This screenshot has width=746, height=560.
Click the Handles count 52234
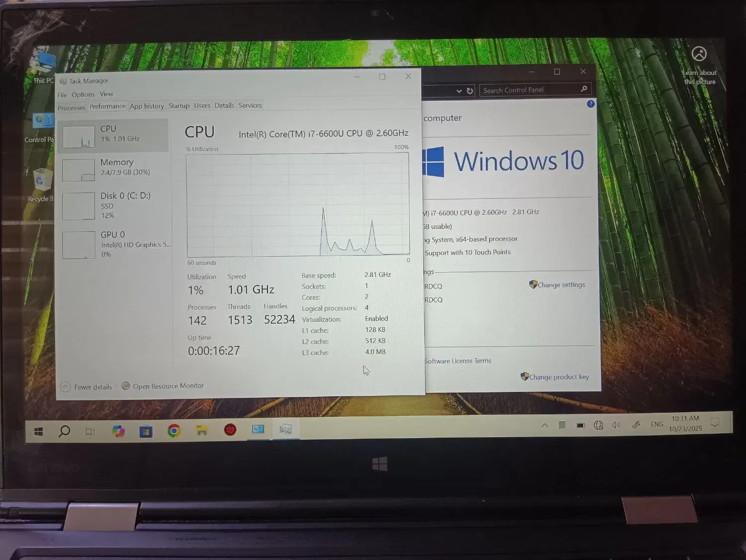point(280,320)
